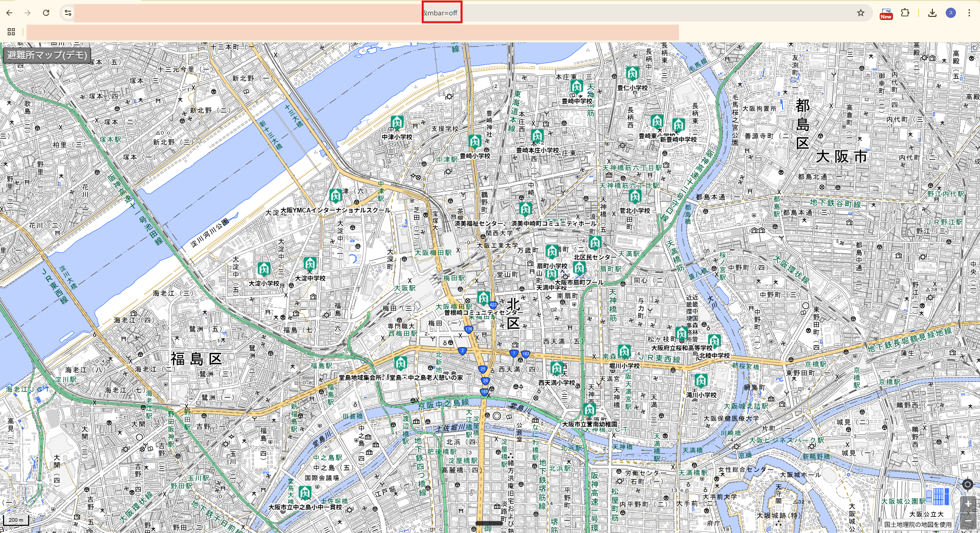The height and width of the screenshot is (533, 980).
Task: Open the Chrome three-dot menu
Action: click(x=969, y=13)
